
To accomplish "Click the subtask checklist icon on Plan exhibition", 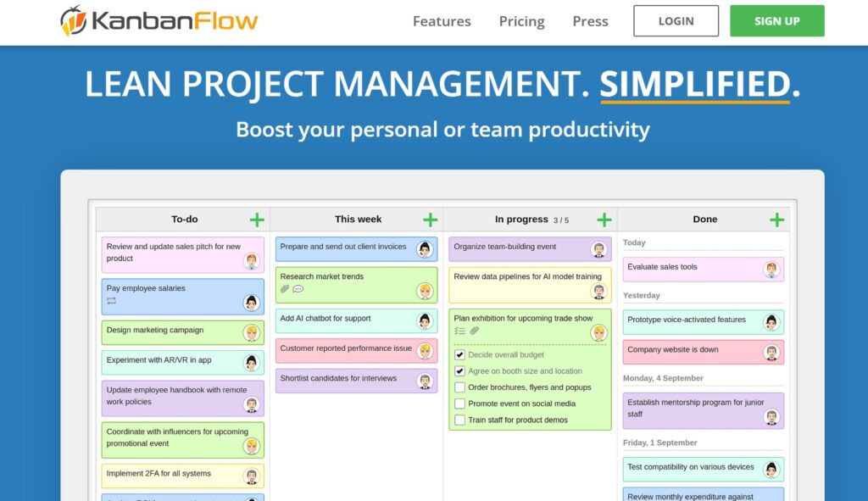I will click(460, 331).
